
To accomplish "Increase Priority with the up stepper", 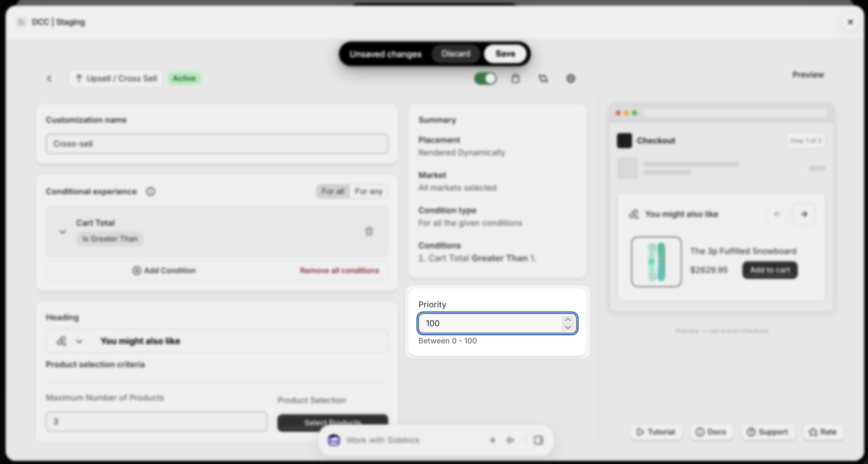I will pyautogui.click(x=568, y=319).
